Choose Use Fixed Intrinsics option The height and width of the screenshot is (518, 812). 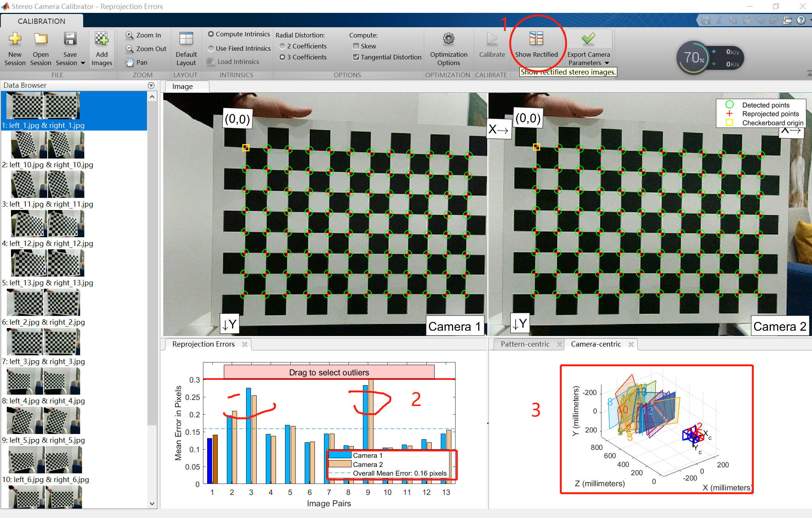[211, 48]
